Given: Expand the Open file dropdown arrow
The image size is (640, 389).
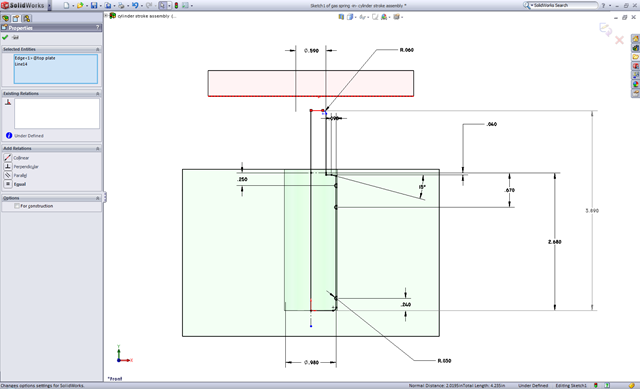Looking at the screenshot, I should 87,6.
